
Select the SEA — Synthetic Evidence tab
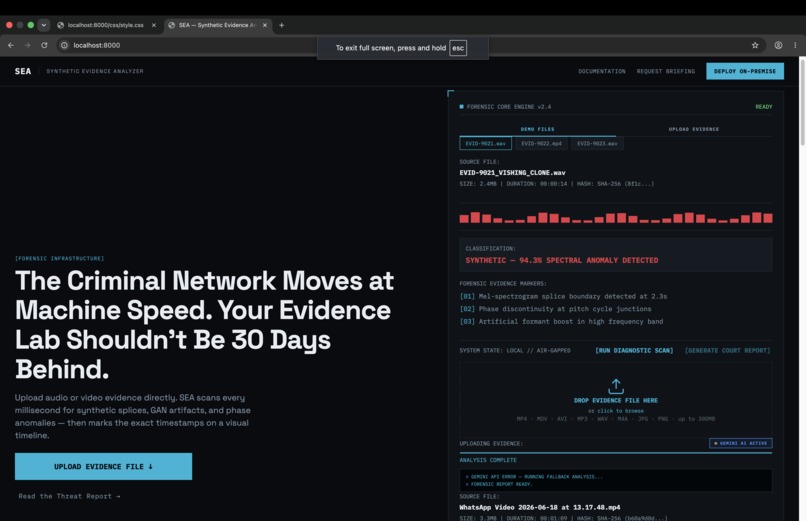point(217,25)
